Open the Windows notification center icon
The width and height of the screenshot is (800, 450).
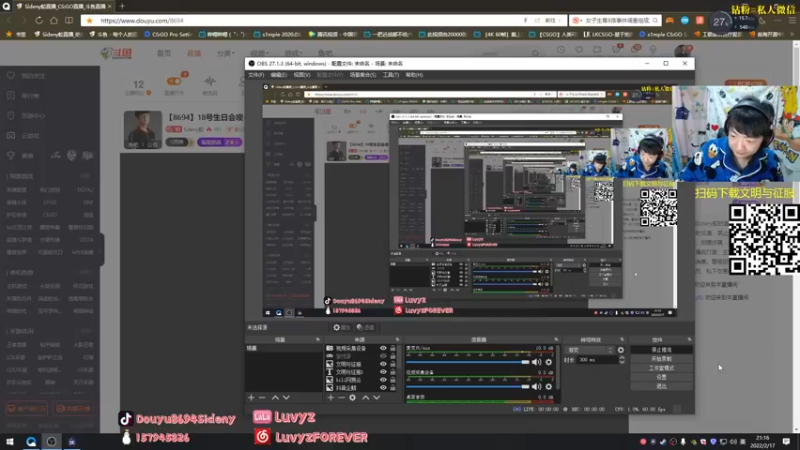coord(786,441)
